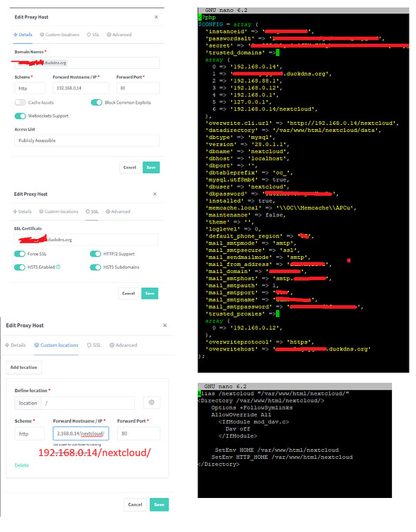Disable Block Common Exploits switch
416x532 pixels.
[97, 102]
